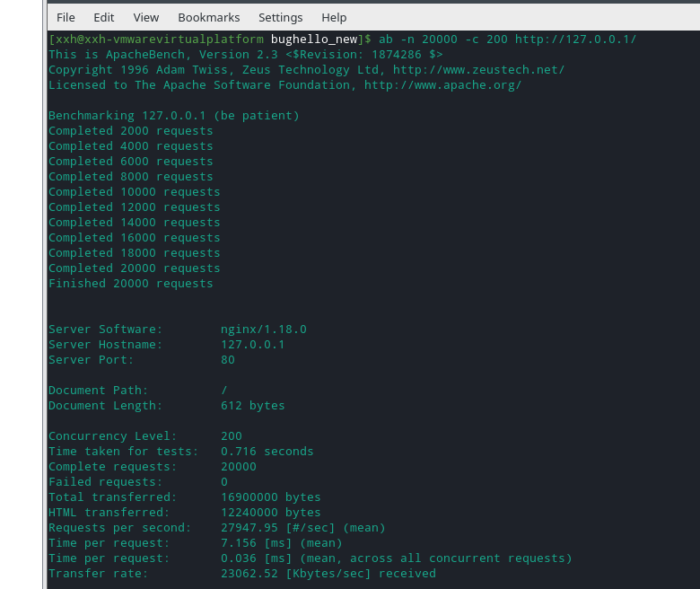
Task: Open the Bookmarks menu
Action: (x=209, y=17)
